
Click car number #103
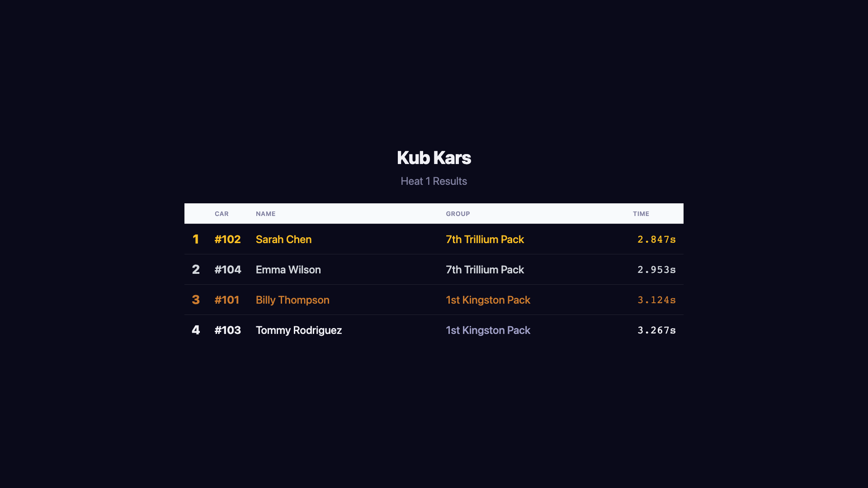coord(227,330)
